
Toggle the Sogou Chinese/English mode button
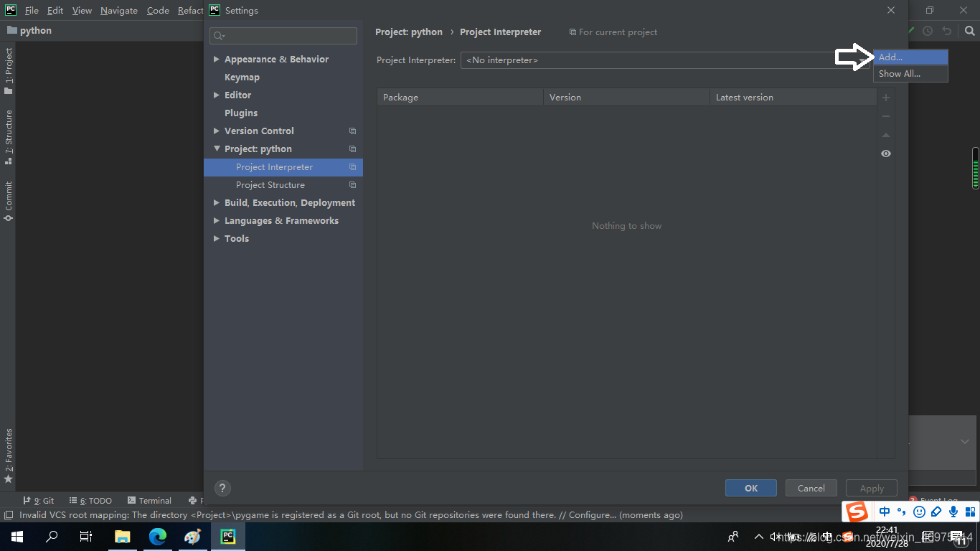click(x=885, y=512)
